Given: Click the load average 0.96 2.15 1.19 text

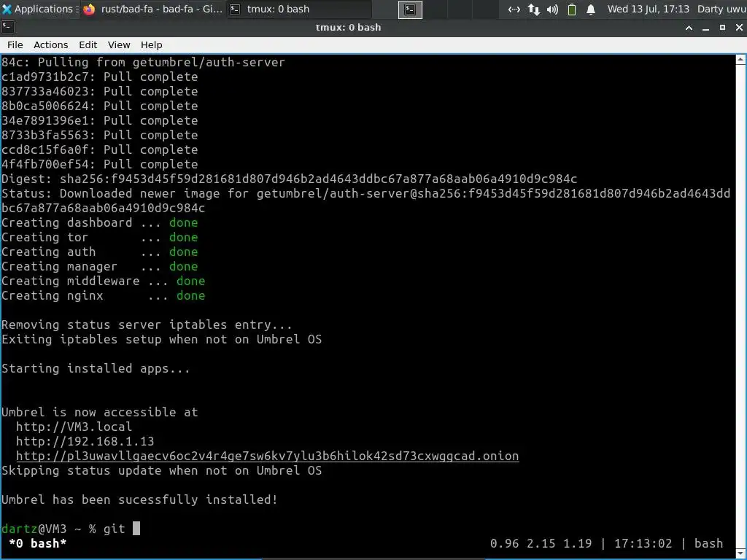Looking at the screenshot, I should pyautogui.click(x=541, y=543).
